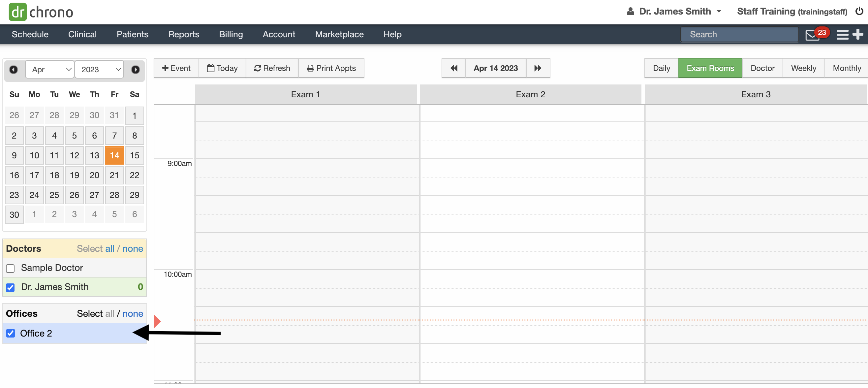868x388 pixels.
Task: Pick April 30 in mini calendar
Action: tap(14, 215)
